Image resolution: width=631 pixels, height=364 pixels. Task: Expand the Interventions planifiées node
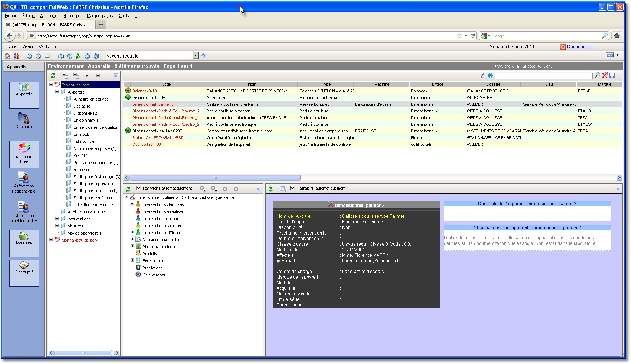tap(132, 204)
